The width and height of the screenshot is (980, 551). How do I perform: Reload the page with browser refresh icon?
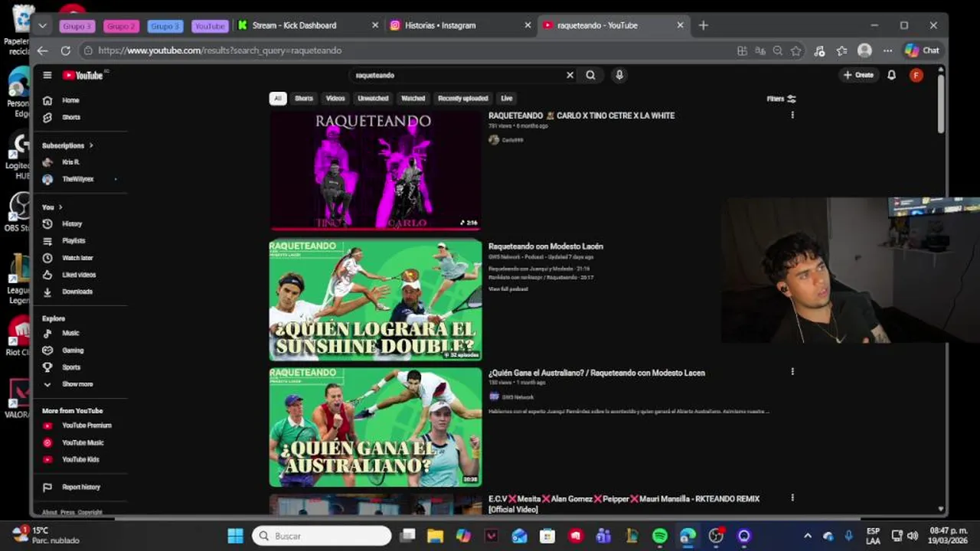click(x=66, y=51)
